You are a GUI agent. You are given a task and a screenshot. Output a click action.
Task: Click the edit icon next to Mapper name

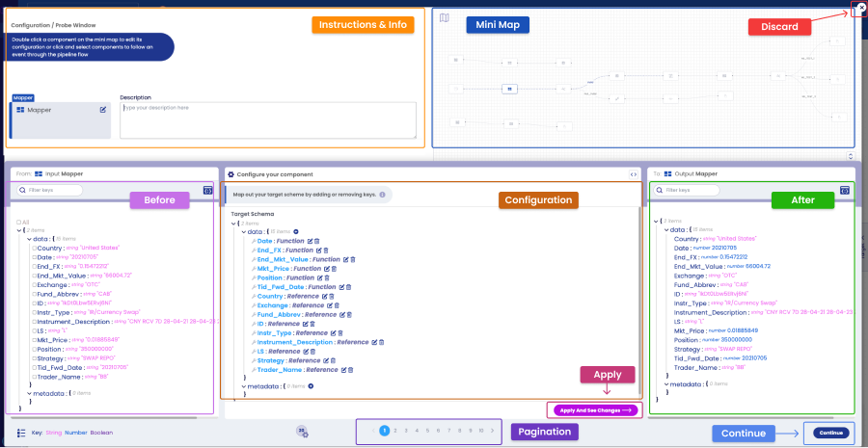click(103, 110)
